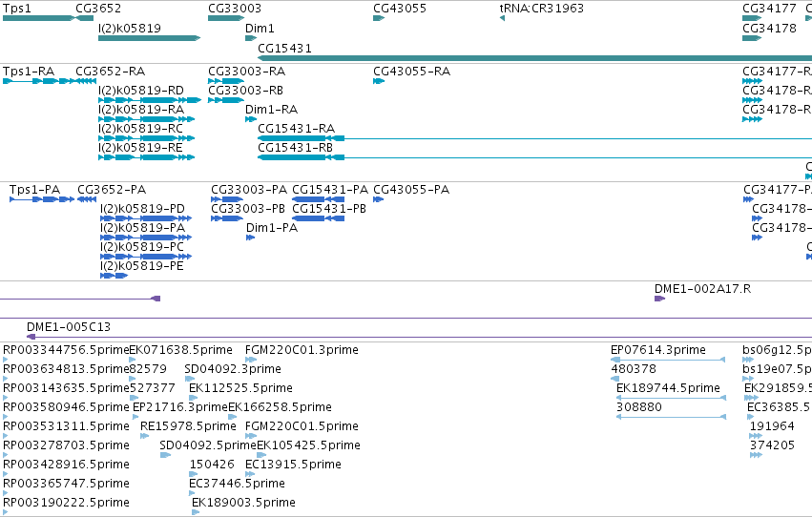This screenshot has width=812, height=517.
Task: Select EST FGM220C01.3prime
Action: (302, 350)
